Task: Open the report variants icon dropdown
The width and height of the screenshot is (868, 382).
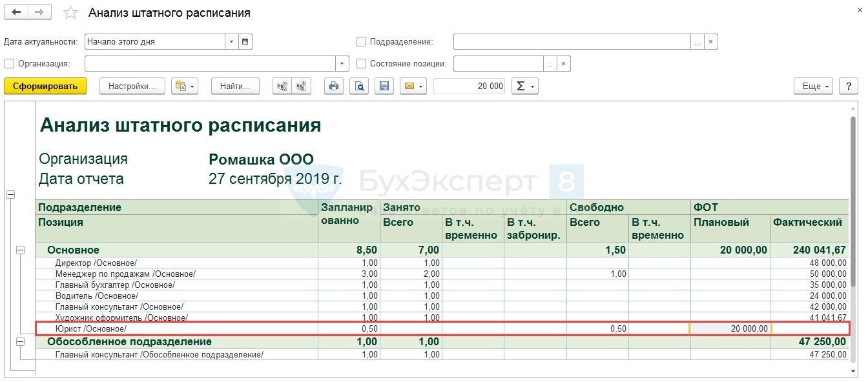Action: [x=185, y=86]
